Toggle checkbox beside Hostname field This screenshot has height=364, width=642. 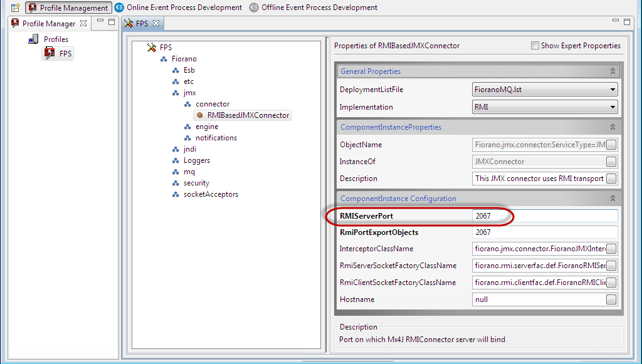pyautogui.click(x=611, y=299)
